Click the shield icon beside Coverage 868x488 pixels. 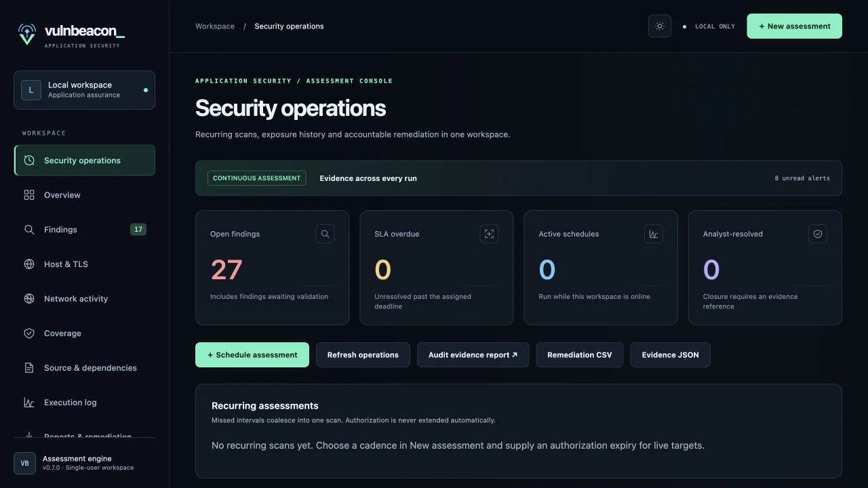(29, 333)
